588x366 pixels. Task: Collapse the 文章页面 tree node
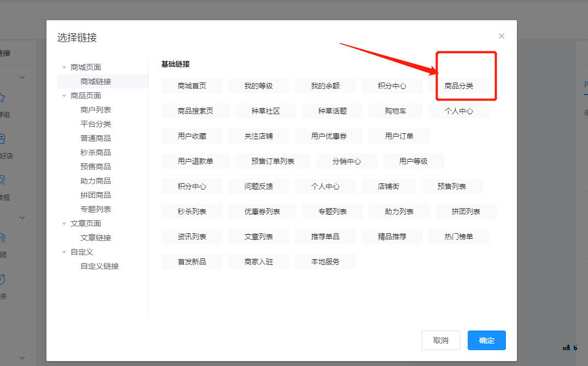(x=64, y=223)
